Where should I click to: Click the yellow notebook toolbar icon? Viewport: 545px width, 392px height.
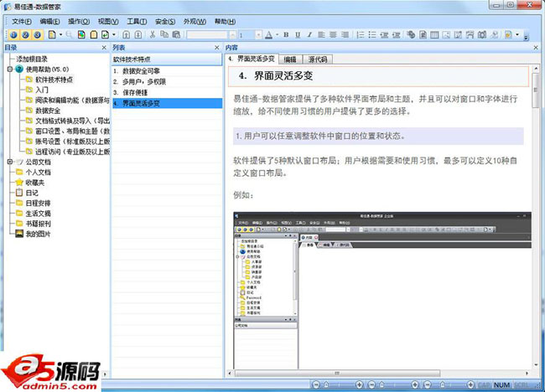tap(94, 34)
